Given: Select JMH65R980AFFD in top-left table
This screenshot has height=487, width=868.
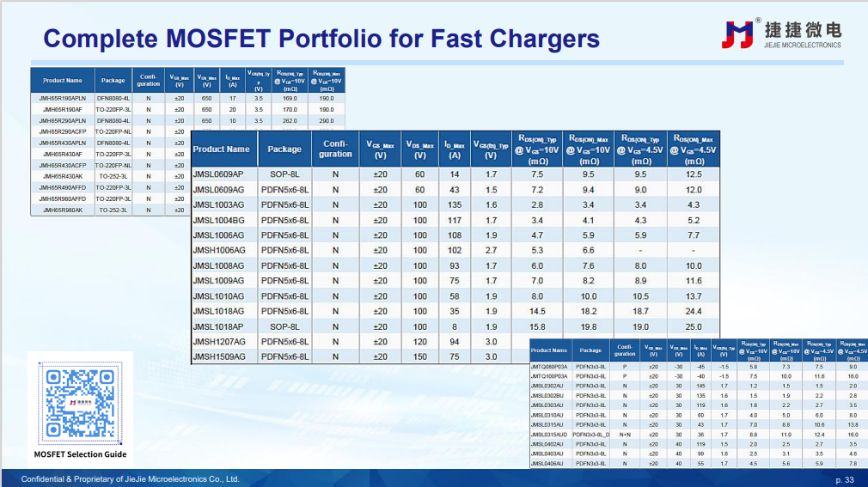Looking at the screenshot, I should click(63, 198).
